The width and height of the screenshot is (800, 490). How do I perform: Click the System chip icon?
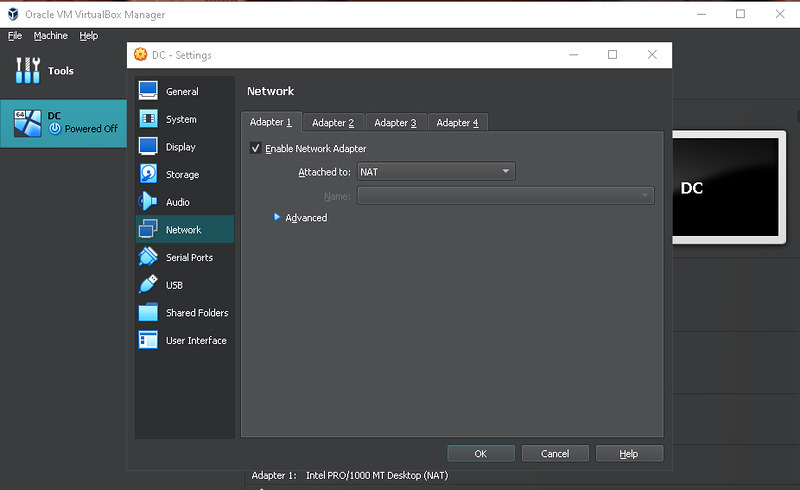point(148,119)
